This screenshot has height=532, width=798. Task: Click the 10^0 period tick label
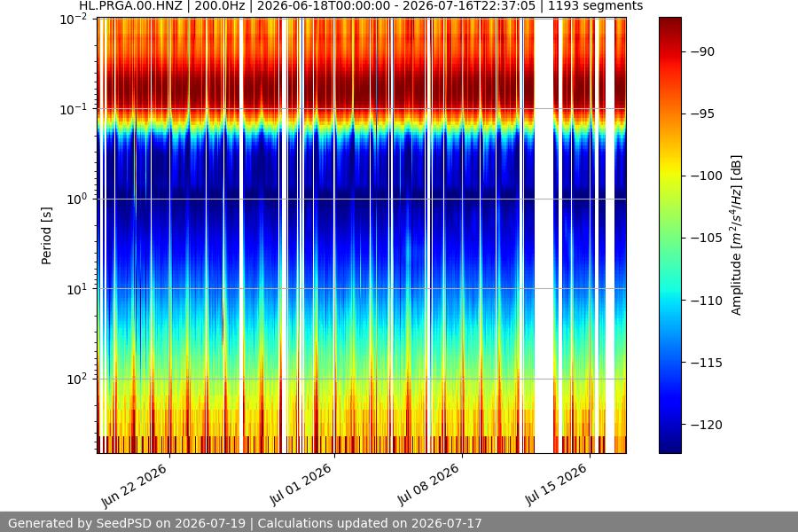77,199
